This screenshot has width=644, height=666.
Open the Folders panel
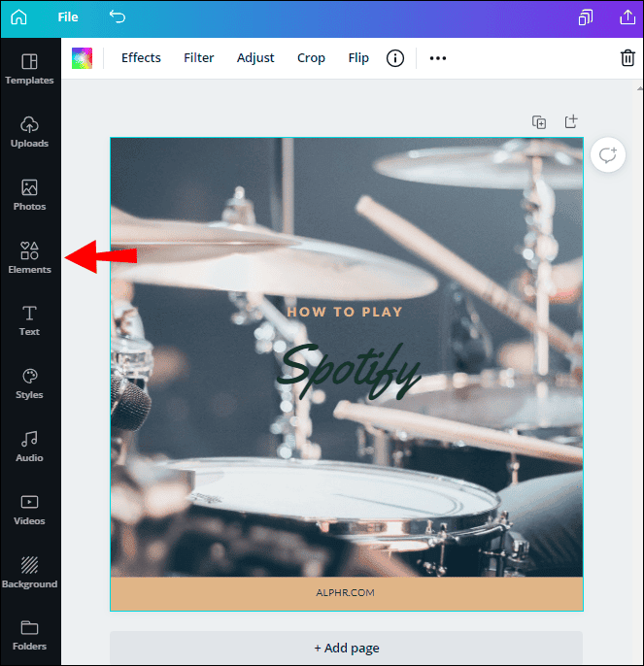pyautogui.click(x=29, y=635)
